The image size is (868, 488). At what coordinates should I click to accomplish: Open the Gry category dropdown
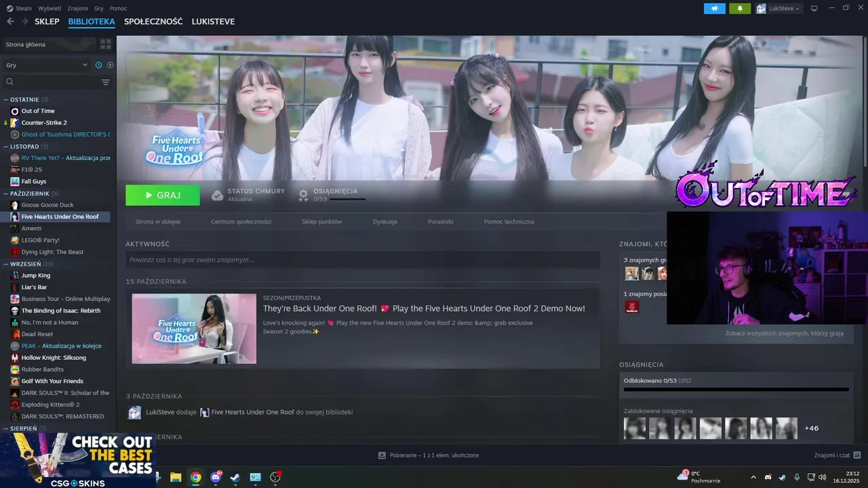47,65
